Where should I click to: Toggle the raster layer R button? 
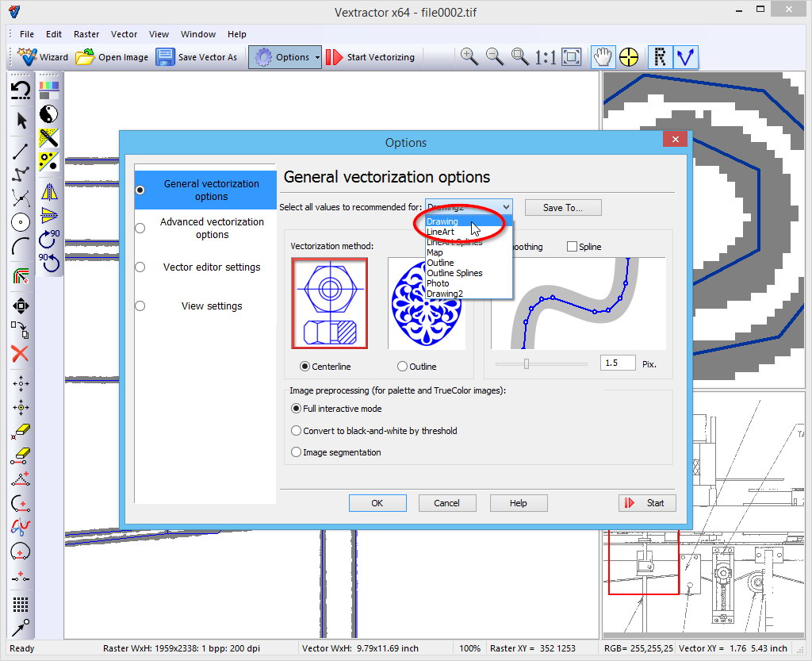click(x=659, y=56)
